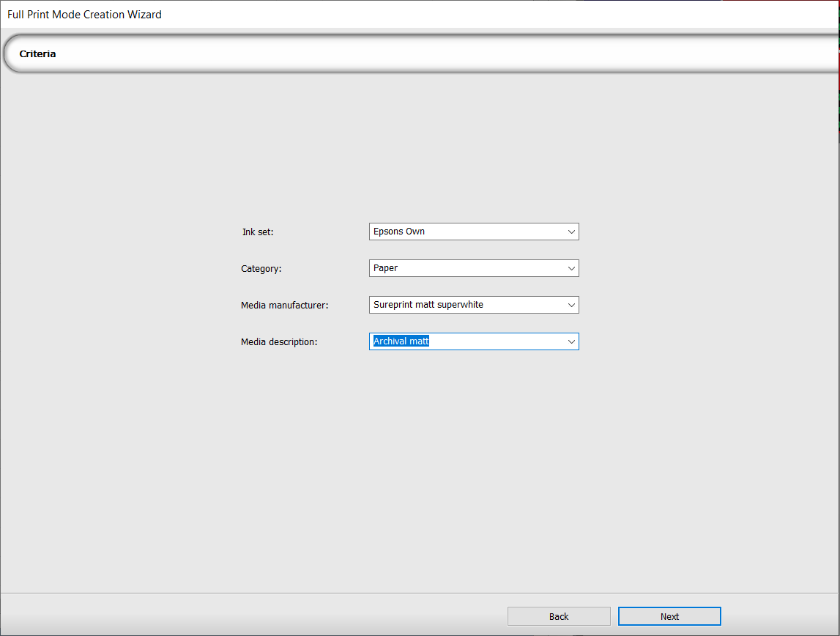Expand the Category dropdown arrow
Viewport: 840px width, 636px height.
[571, 268]
